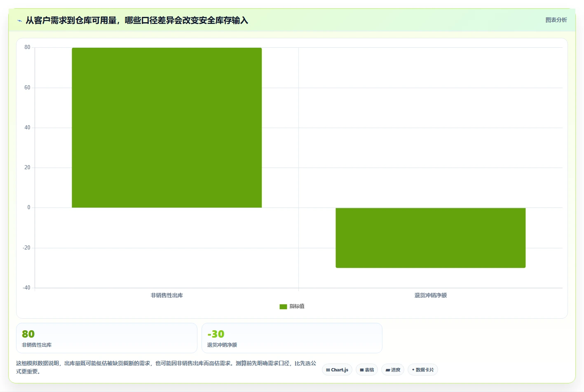
Task: Select the 非销售性出库 bar in chart
Action: coord(167,128)
